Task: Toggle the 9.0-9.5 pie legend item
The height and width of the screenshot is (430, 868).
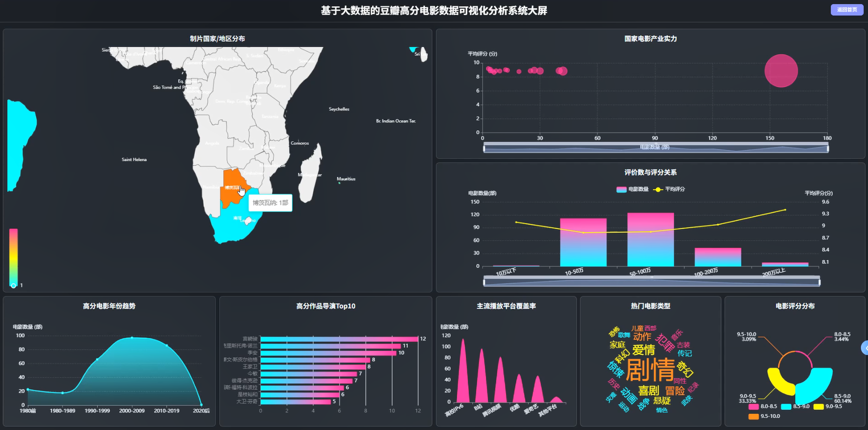Action: tap(827, 406)
